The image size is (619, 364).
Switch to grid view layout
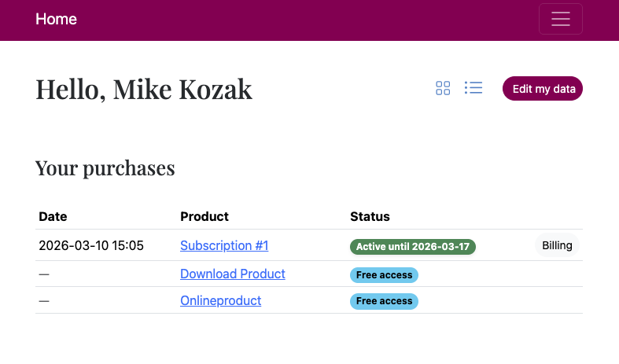coord(443,88)
